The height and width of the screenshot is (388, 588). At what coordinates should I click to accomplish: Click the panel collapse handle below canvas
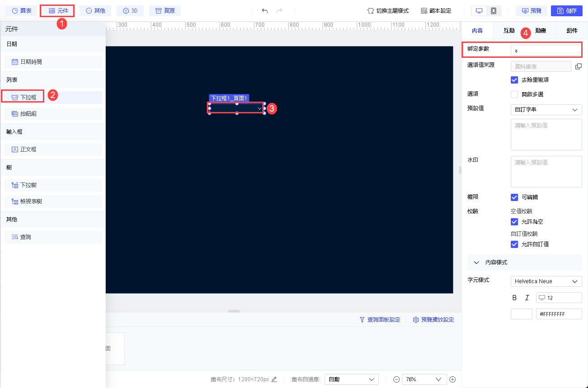tap(234, 311)
